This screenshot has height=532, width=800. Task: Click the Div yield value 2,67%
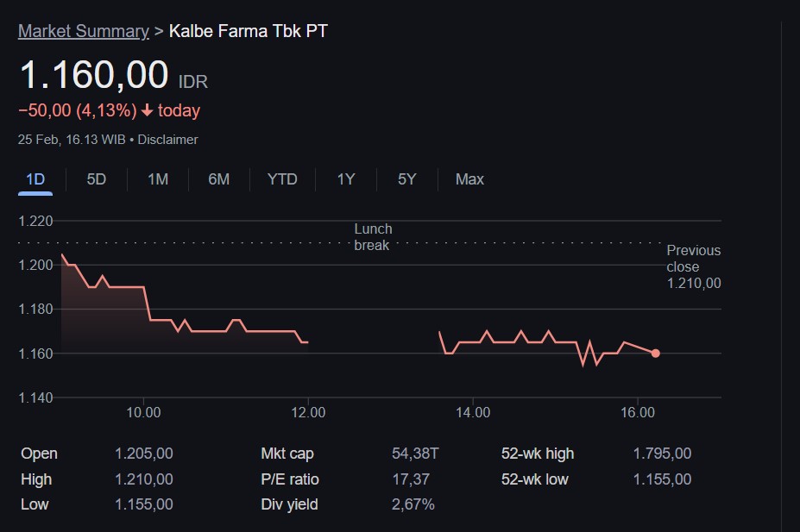click(413, 504)
